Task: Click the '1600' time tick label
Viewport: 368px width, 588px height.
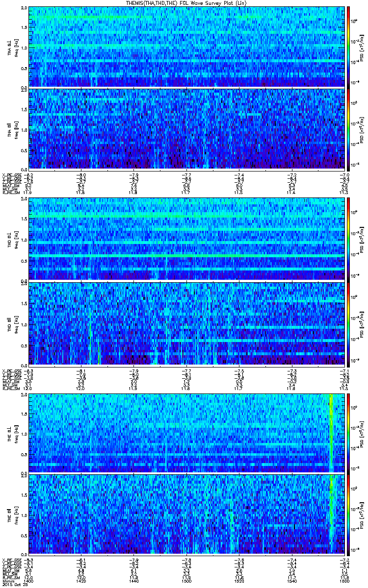Action: click(x=344, y=581)
